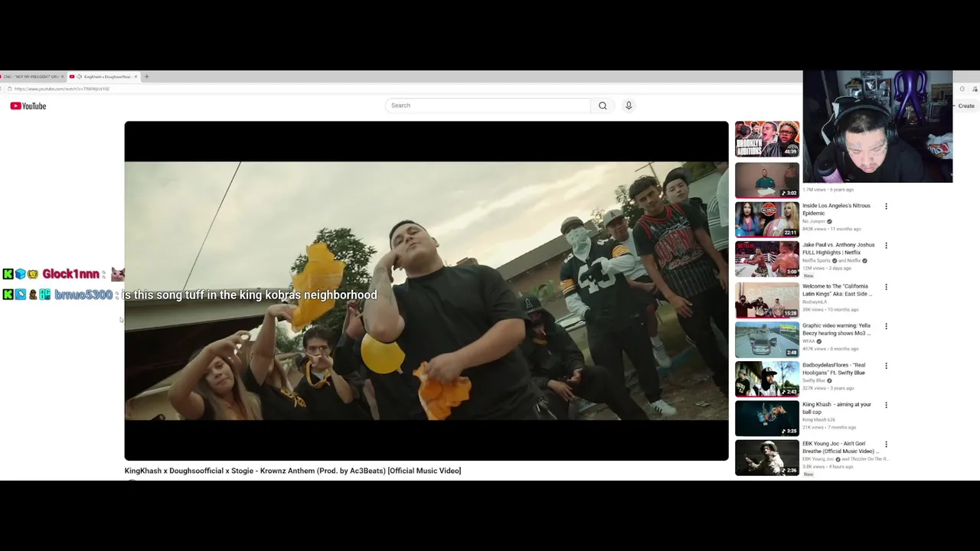Open more options for "Real Hooligans" video
This screenshot has width=980, height=551.
click(x=886, y=366)
